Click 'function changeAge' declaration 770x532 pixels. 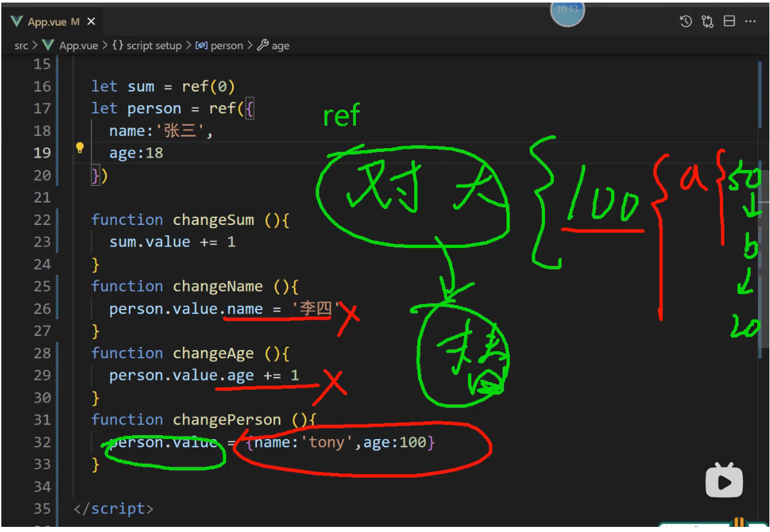190,353
